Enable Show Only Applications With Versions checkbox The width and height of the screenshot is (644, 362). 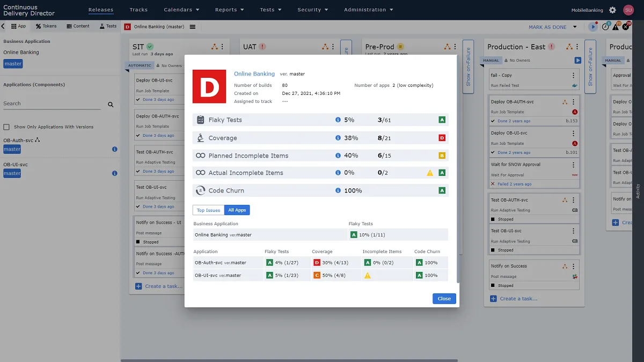[x=6, y=127]
